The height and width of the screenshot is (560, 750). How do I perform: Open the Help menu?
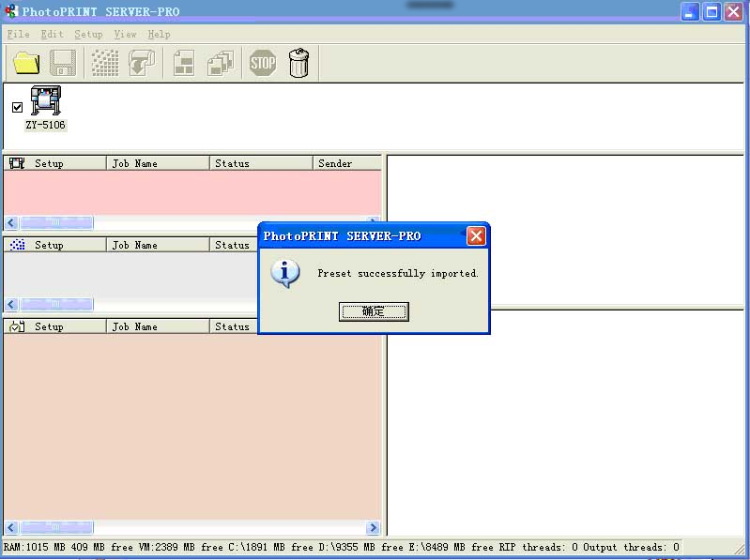[x=159, y=35]
